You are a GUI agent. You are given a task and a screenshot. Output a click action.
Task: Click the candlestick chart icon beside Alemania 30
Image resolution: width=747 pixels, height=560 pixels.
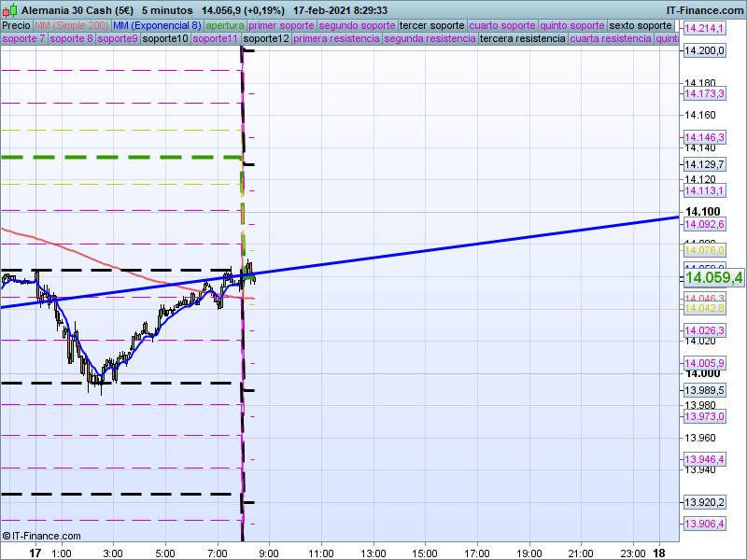9,9
